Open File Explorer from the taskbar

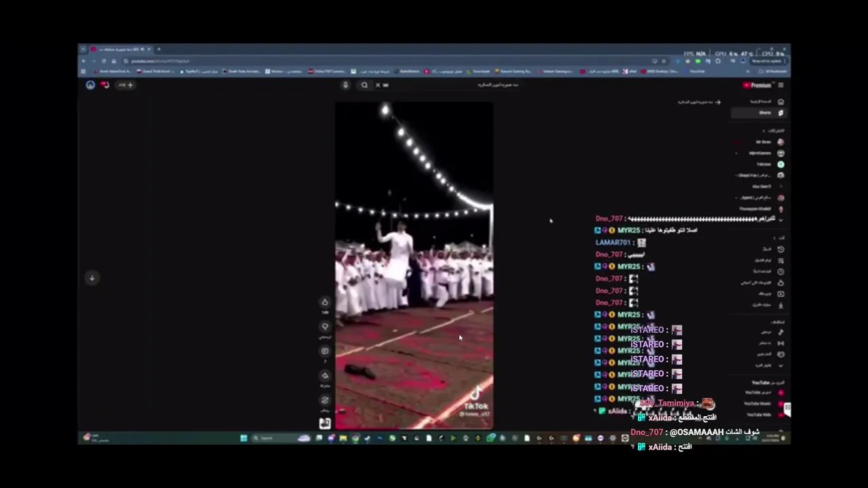coord(343,439)
